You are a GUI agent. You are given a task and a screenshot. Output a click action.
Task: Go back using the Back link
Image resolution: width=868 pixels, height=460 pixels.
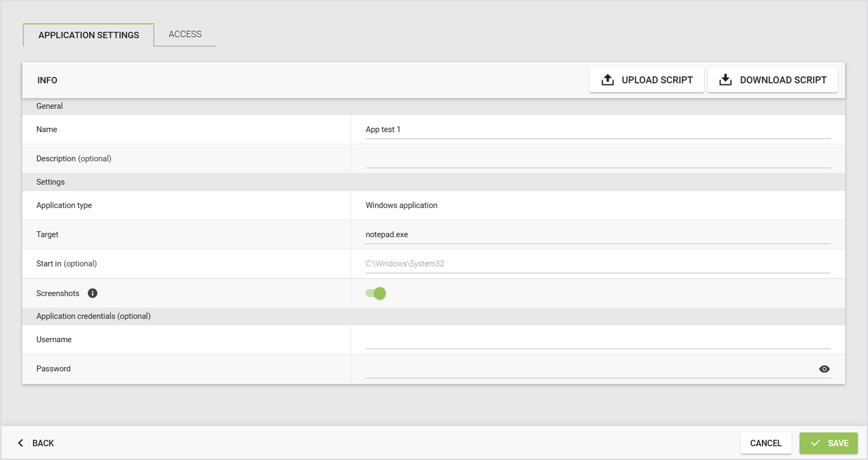[36, 443]
